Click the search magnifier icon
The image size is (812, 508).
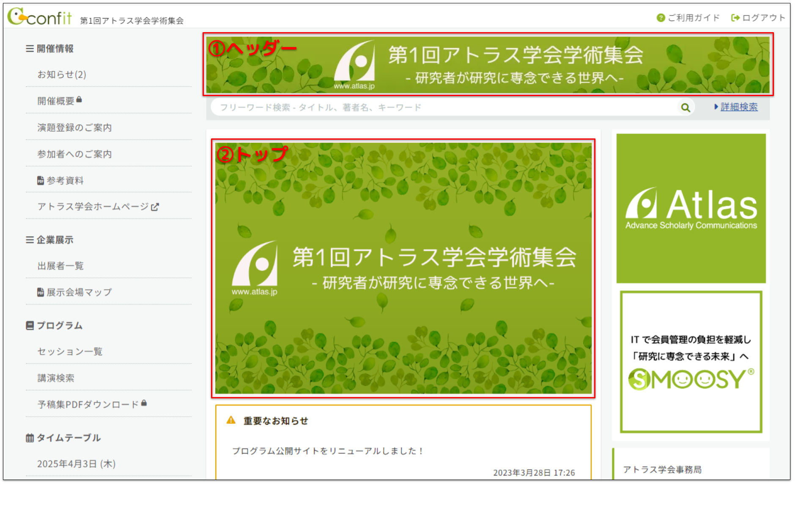coord(686,107)
